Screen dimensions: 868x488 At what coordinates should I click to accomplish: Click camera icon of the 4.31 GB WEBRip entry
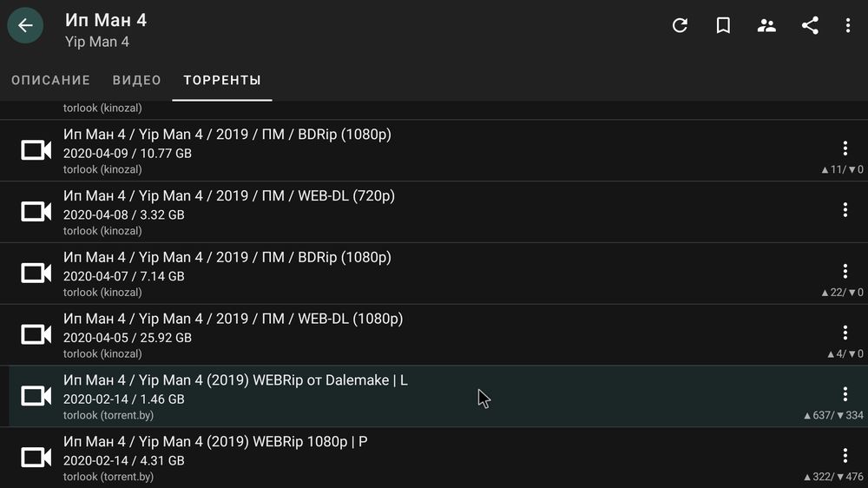click(x=36, y=458)
